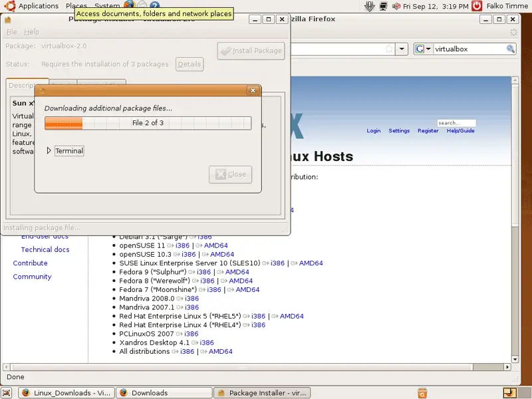Open the Community sidebar link

click(32, 277)
